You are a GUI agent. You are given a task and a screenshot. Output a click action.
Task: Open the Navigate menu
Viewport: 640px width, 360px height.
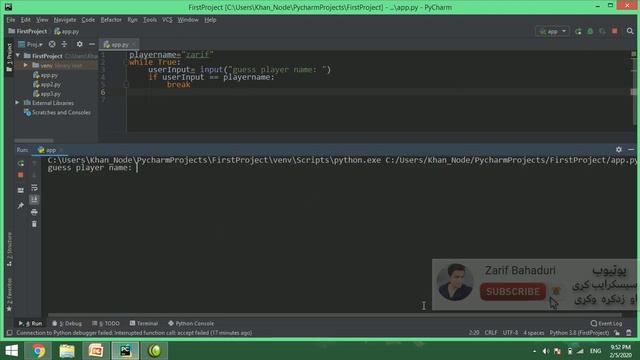point(65,20)
